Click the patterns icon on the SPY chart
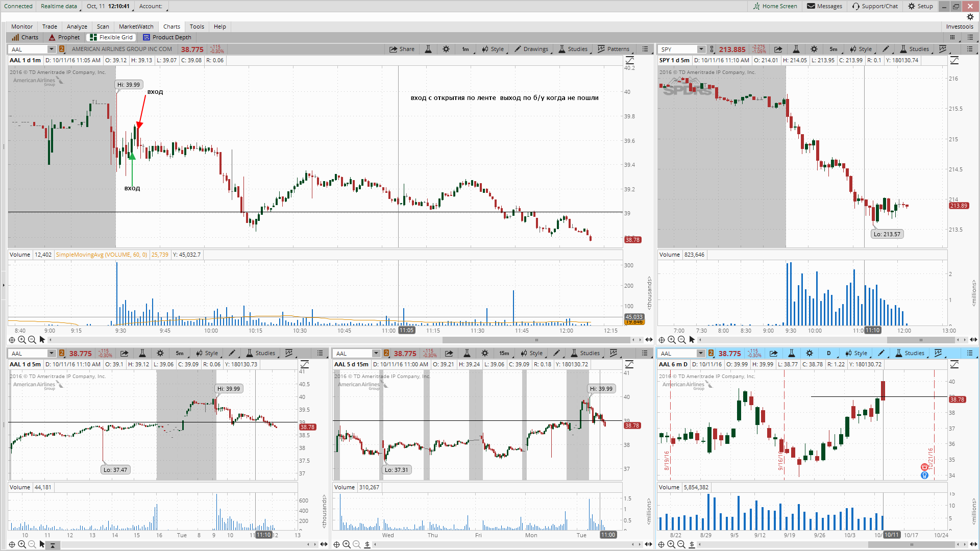The image size is (980, 551). coord(943,49)
